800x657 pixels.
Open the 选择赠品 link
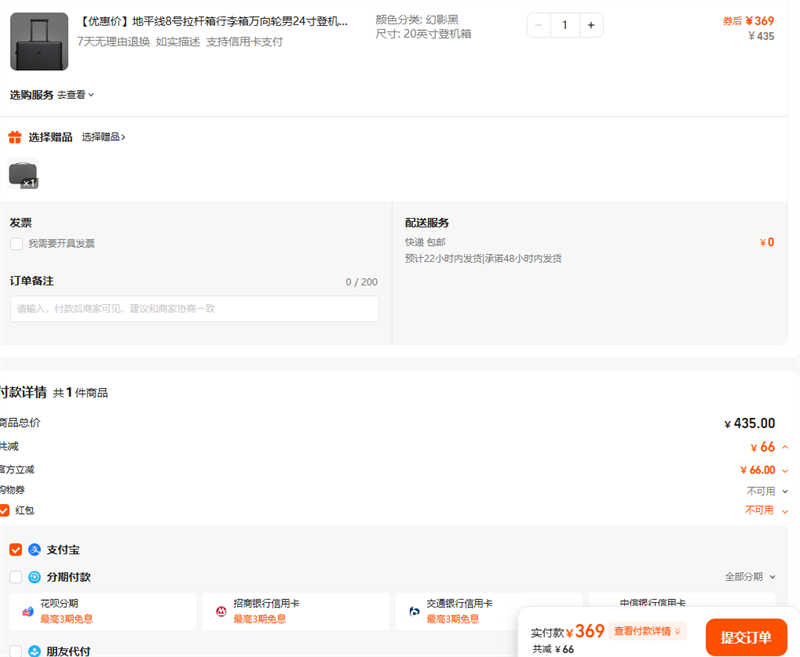[104, 137]
